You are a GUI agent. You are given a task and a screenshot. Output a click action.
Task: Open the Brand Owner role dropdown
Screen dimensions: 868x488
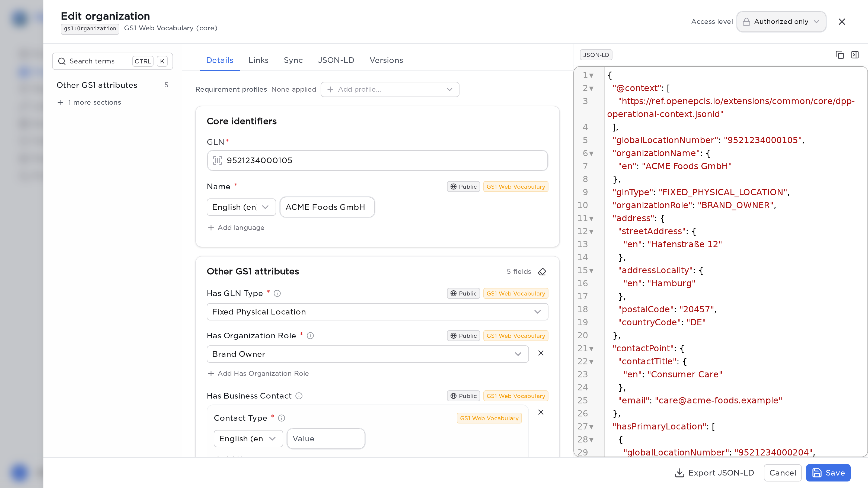367,354
